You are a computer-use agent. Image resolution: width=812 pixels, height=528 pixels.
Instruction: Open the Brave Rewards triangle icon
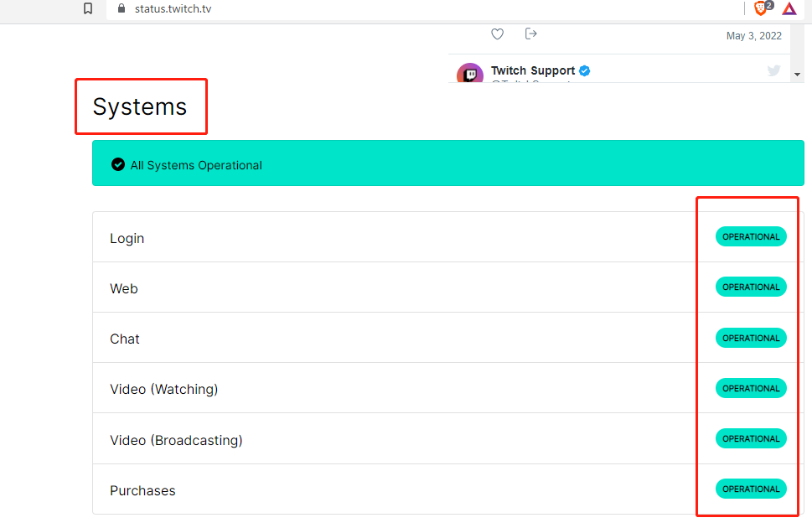point(789,9)
